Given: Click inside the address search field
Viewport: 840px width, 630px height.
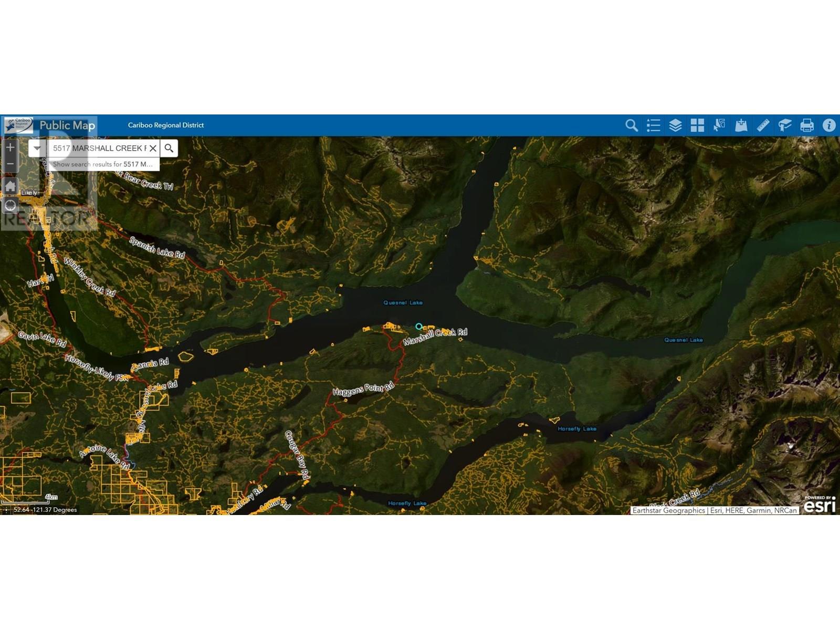Looking at the screenshot, I should 97,148.
